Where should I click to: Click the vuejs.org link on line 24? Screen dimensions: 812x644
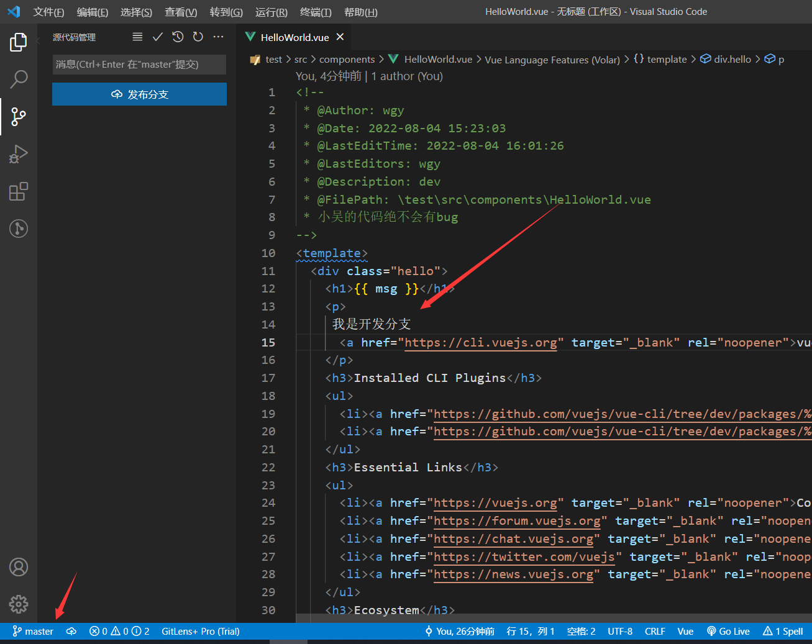point(495,503)
